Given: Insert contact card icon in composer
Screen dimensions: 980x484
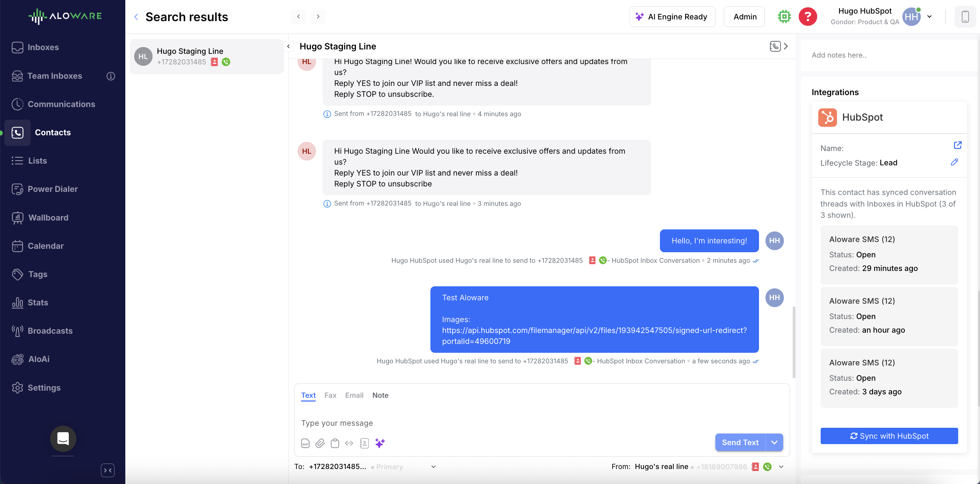Looking at the screenshot, I should (x=364, y=443).
